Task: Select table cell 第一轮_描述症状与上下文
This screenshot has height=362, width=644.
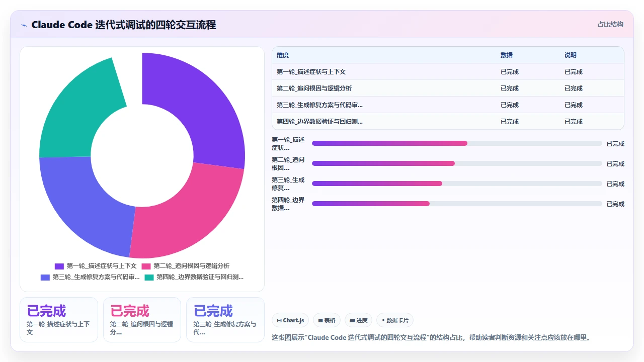Action: click(x=311, y=72)
